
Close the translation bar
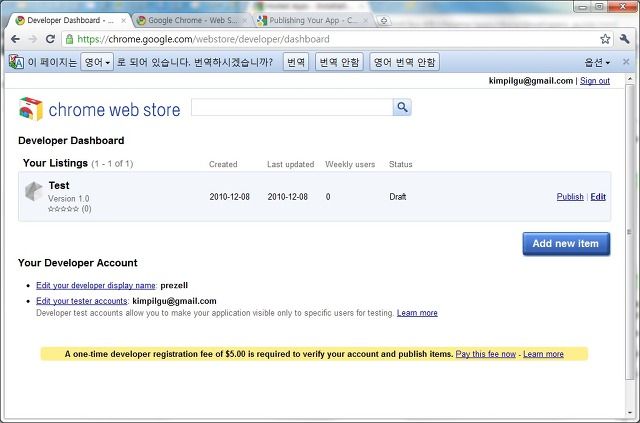(626, 62)
